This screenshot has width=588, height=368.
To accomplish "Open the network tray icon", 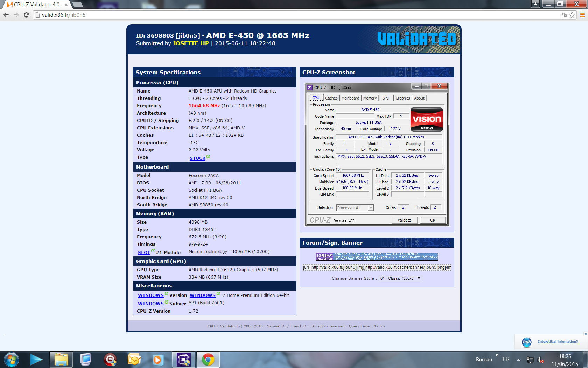I will (x=530, y=360).
